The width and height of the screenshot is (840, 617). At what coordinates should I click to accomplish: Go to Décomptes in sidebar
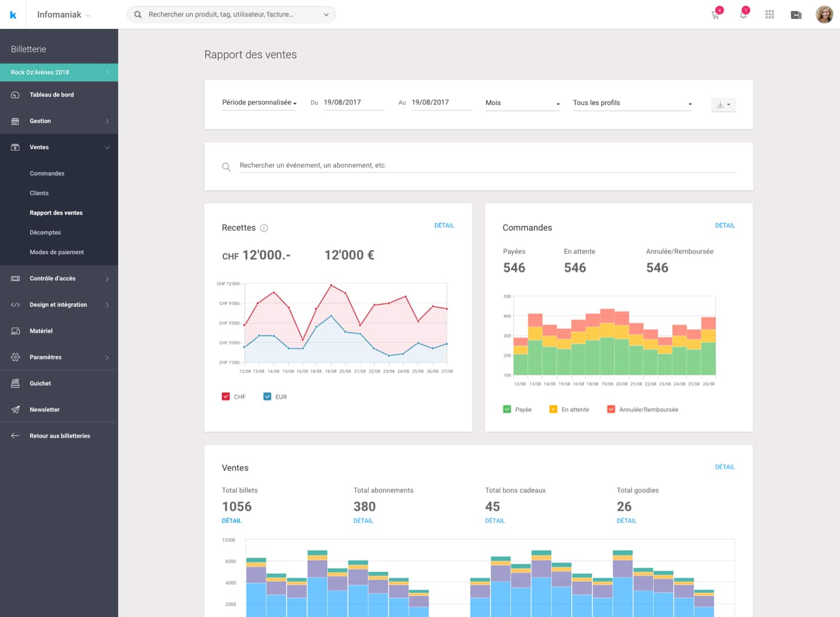(45, 233)
